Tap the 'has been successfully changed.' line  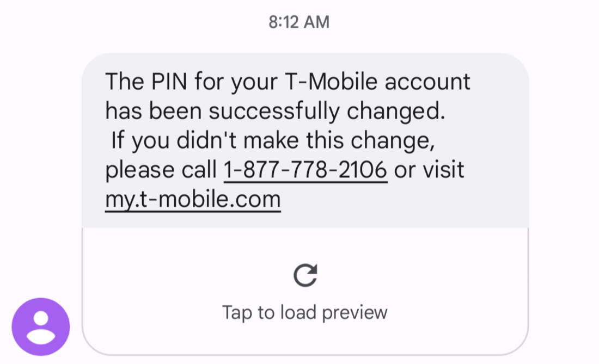[276, 111]
